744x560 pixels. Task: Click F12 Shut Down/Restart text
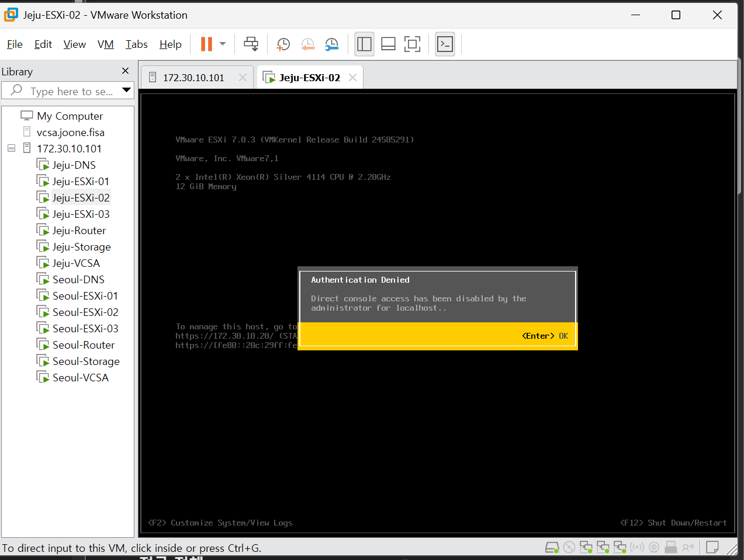[x=673, y=523]
